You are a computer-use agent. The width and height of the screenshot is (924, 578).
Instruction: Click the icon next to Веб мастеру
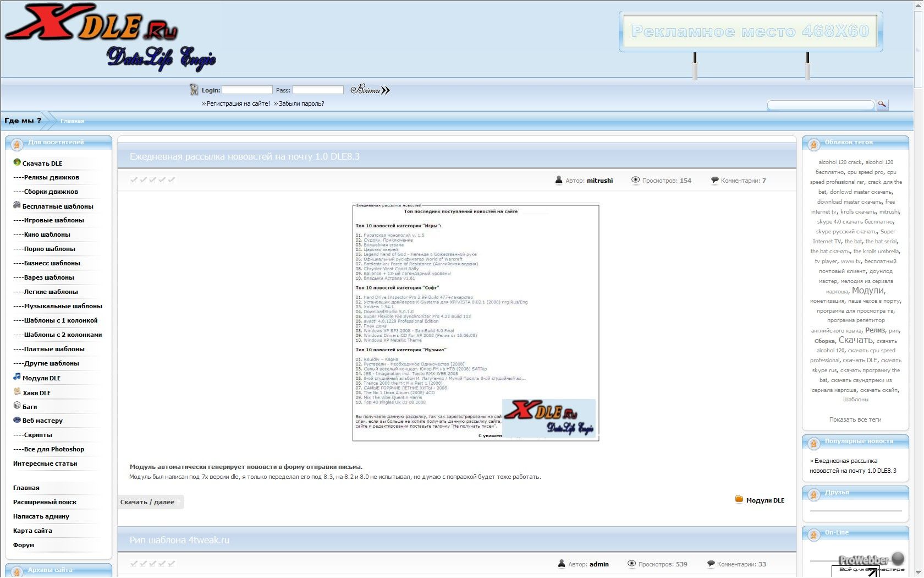16,420
